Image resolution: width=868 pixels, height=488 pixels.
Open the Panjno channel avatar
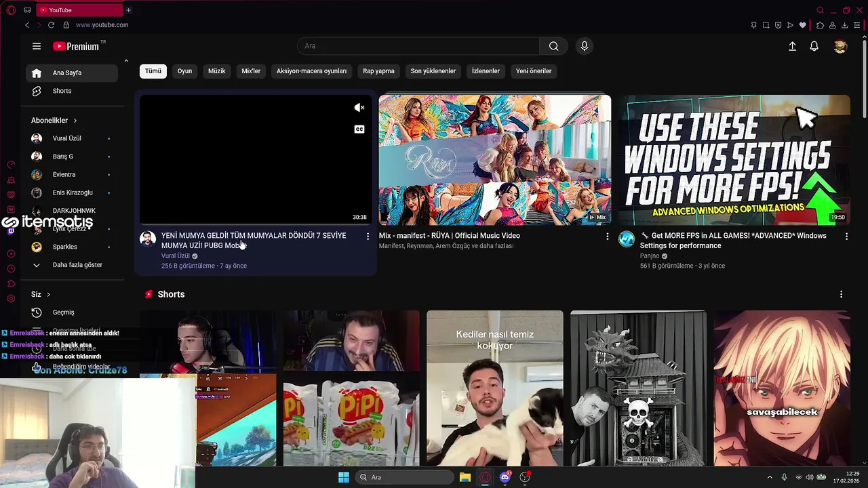[x=627, y=239]
